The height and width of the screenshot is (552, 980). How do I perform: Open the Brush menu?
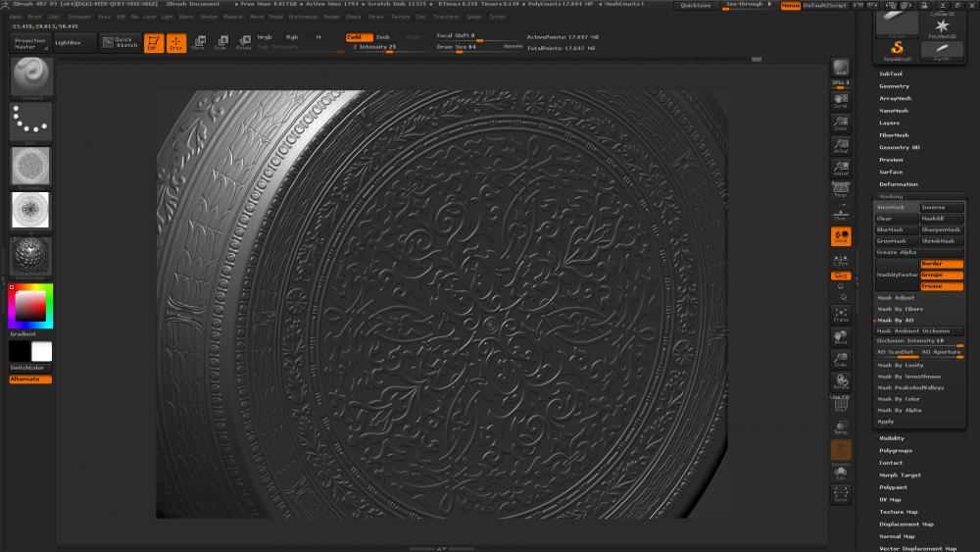pos(35,17)
